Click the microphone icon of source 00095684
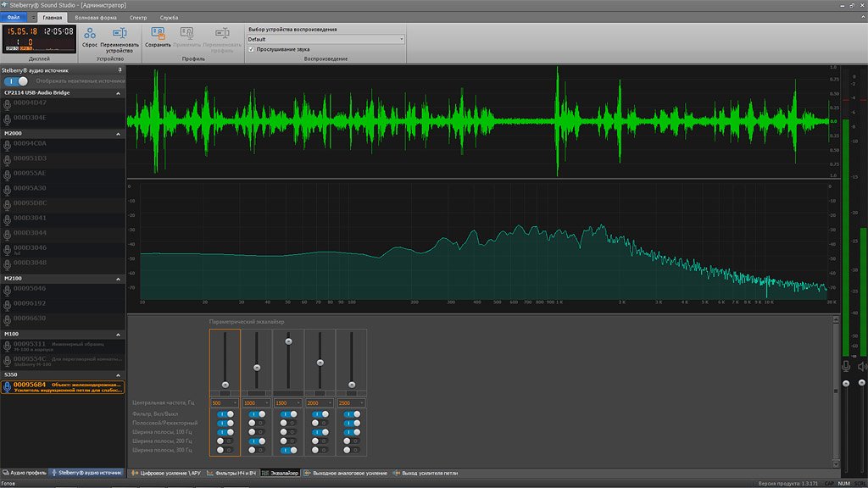This screenshot has height=488, width=868. pos(7,386)
